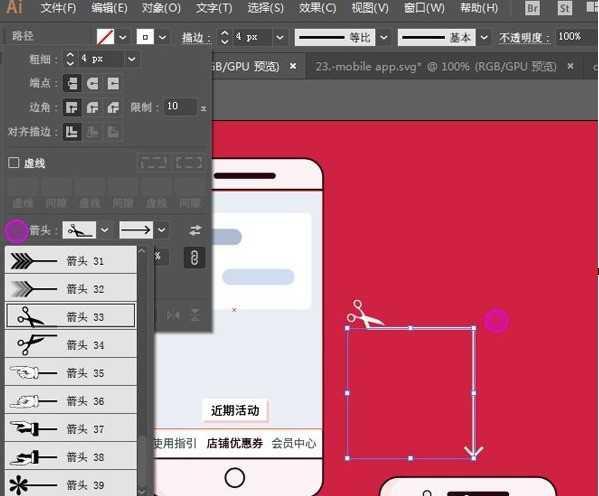Select the round cap endpoint option
Viewport: 599px width, 496px height.
click(x=92, y=83)
